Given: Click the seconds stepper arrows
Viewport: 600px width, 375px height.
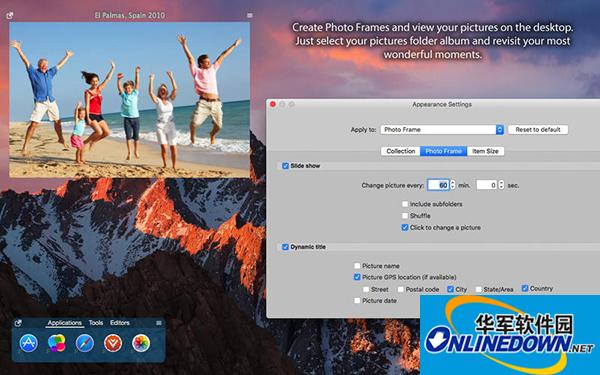Looking at the screenshot, I should pos(501,185).
